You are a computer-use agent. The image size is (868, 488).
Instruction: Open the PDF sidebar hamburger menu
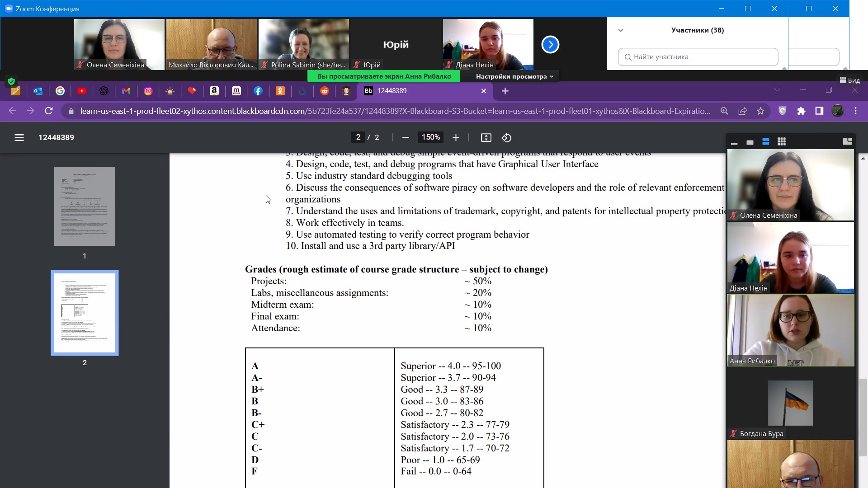tap(19, 137)
